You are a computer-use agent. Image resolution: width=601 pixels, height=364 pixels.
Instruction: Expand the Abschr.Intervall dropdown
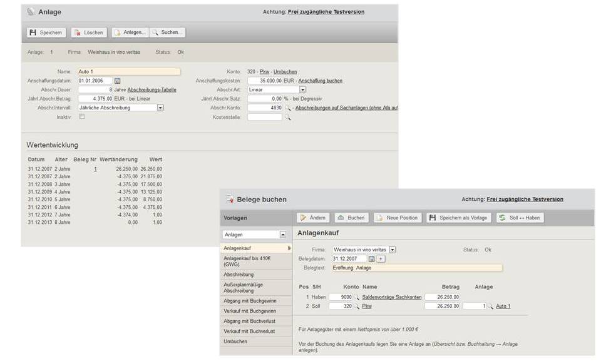[x=160, y=108]
